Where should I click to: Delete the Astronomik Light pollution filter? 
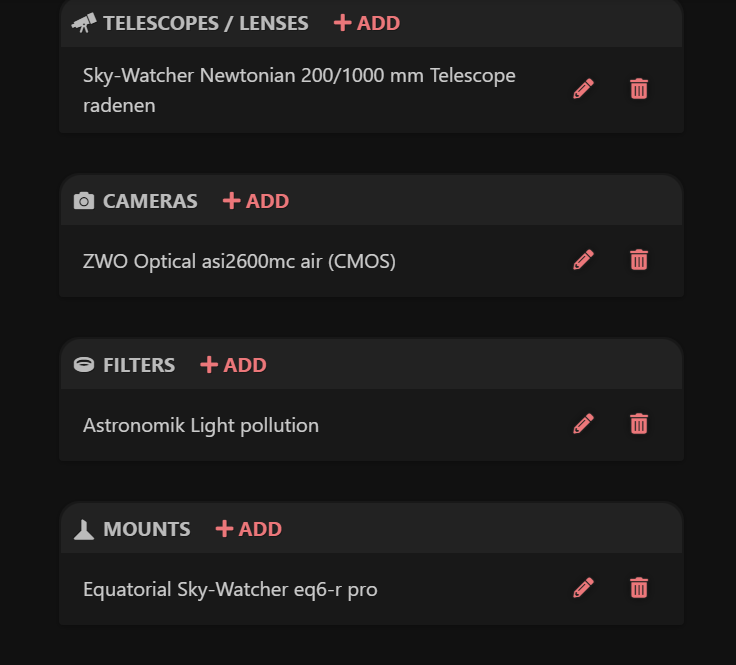tap(639, 424)
